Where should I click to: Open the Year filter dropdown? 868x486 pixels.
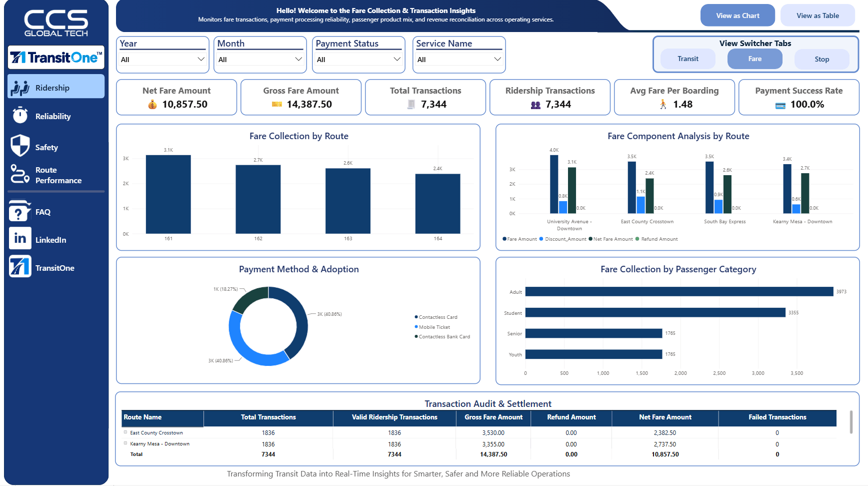162,60
